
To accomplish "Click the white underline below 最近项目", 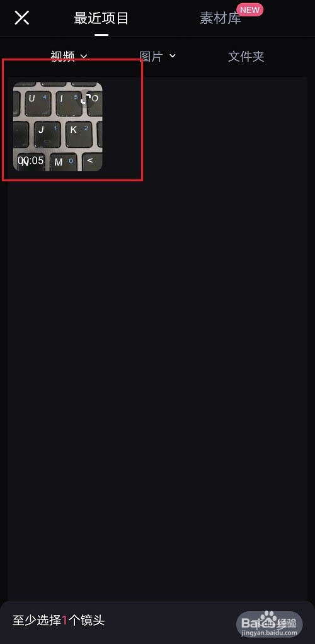I will (101, 35).
